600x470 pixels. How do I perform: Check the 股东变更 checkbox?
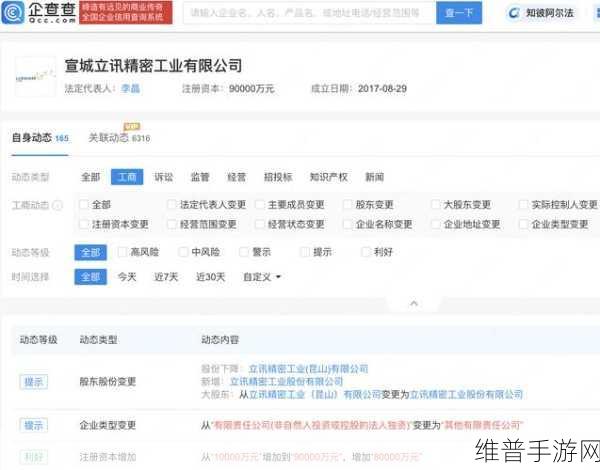347,204
